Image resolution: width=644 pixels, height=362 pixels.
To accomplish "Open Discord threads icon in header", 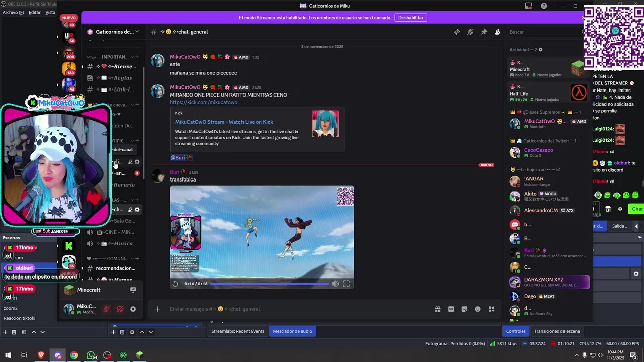I will (457, 32).
